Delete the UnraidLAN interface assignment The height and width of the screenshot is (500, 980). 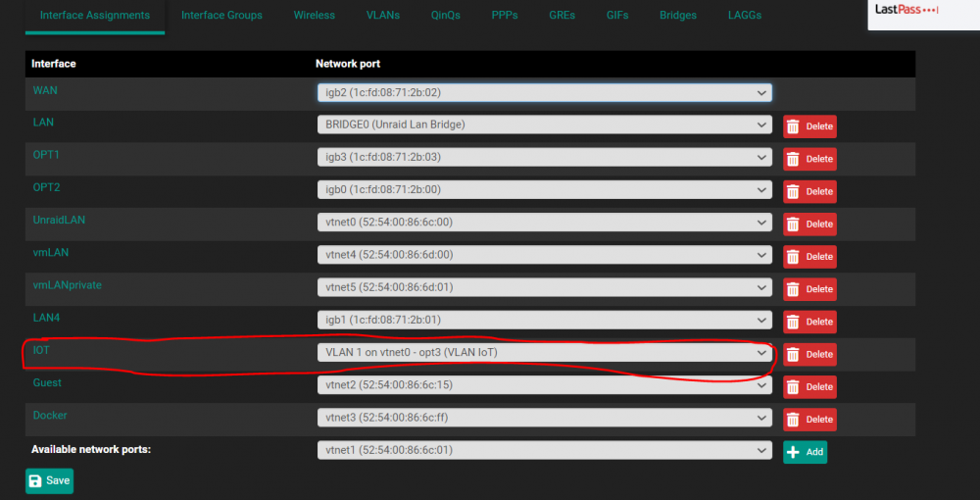809,224
